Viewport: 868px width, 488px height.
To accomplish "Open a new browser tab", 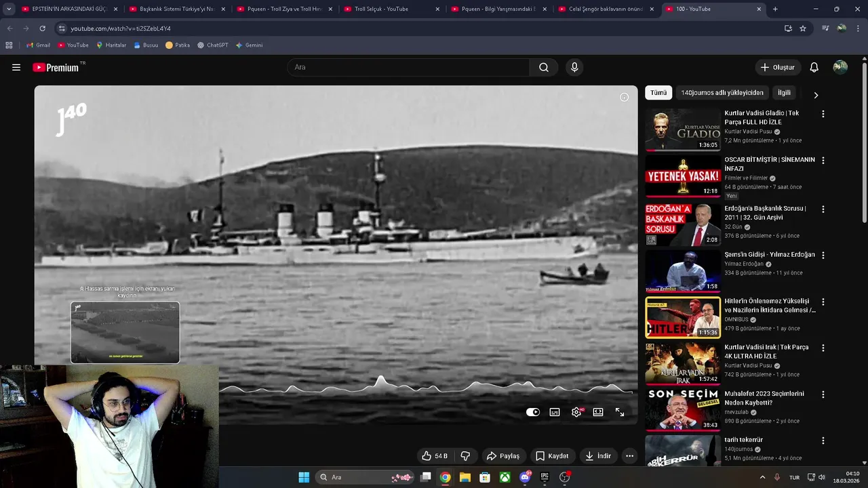I will pos(775,9).
